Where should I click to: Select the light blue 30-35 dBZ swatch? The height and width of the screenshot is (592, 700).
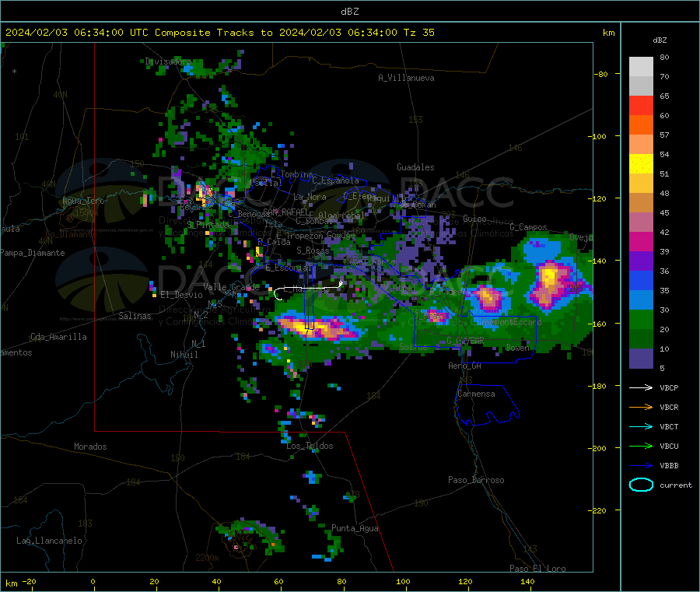point(641,300)
